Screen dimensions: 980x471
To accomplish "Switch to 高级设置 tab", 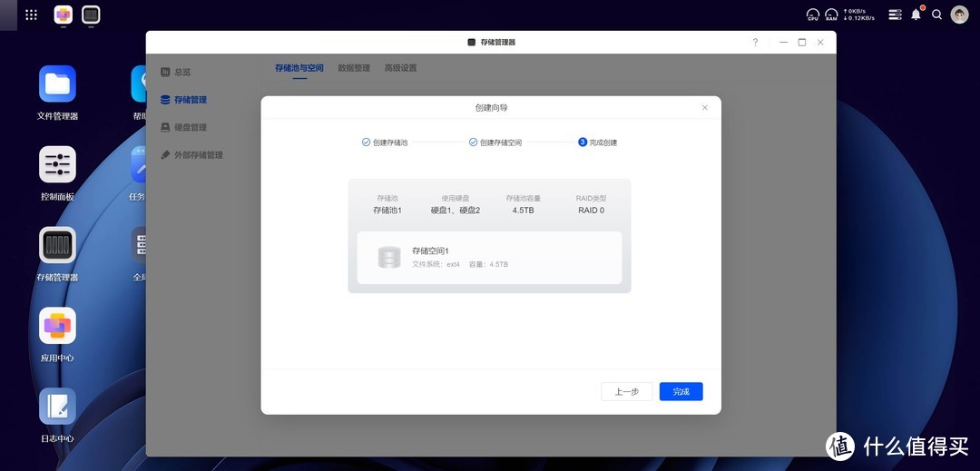I will (401, 68).
